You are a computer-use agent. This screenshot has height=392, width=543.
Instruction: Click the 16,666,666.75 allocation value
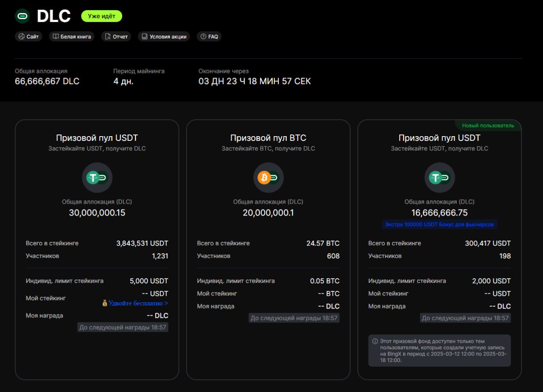[439, 213]
